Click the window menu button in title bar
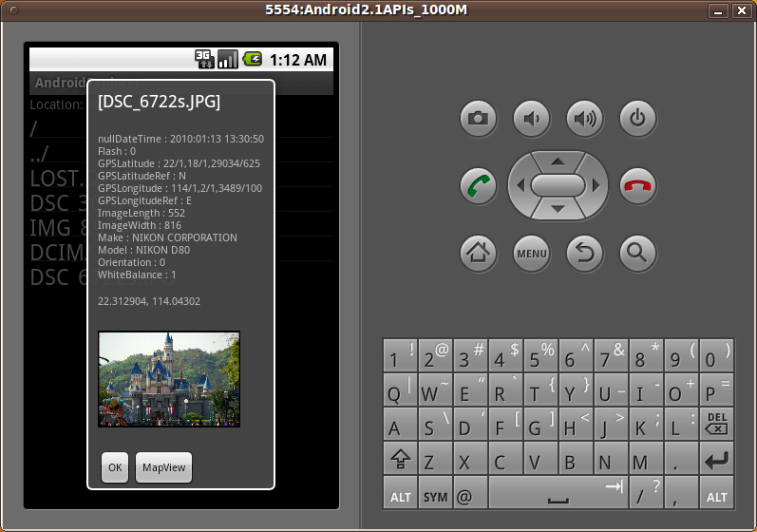Screen dimensions: 757x532 14,10
